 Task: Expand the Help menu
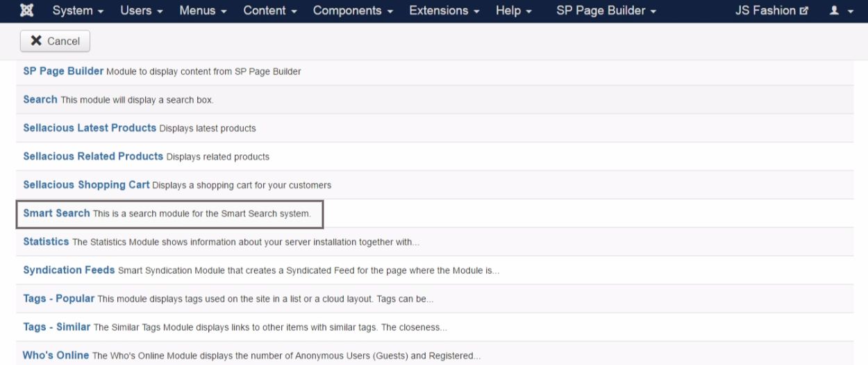coord(514,11)
